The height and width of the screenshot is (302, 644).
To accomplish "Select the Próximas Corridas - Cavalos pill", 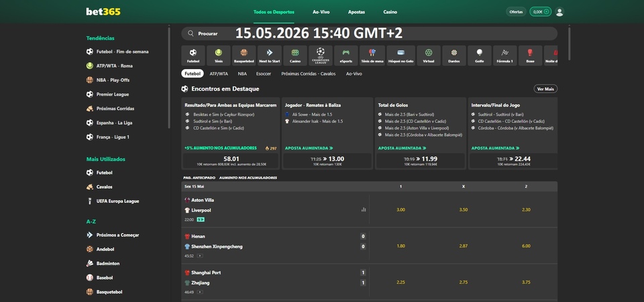I will point(309,74).
